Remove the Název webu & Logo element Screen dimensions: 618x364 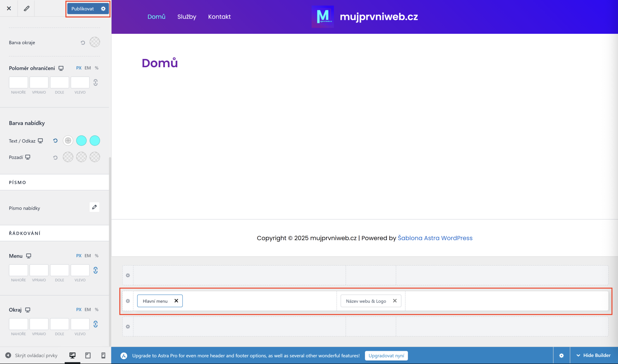pyautogui.click(x=395, y=301)
